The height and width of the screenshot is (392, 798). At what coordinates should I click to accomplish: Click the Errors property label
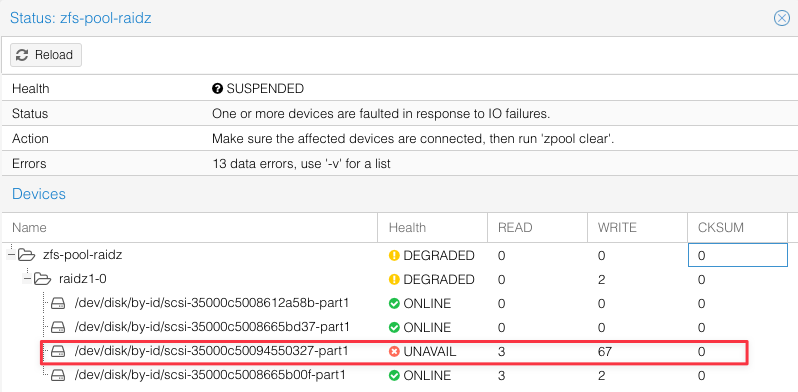29,164
